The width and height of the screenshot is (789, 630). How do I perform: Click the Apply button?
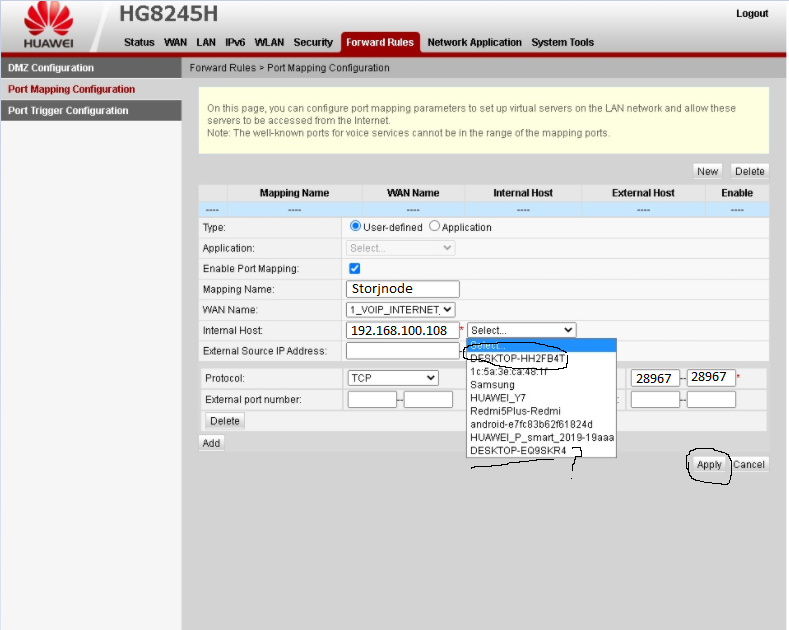point(709,465)
